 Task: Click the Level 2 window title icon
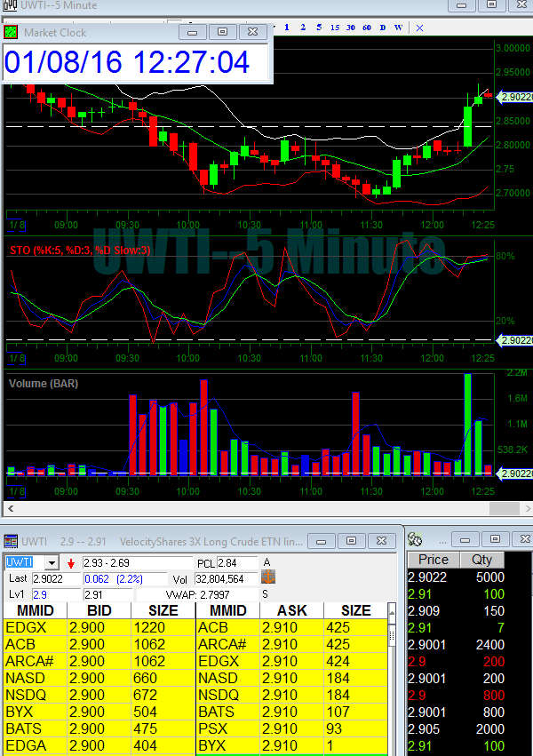(x=11, y=541)
